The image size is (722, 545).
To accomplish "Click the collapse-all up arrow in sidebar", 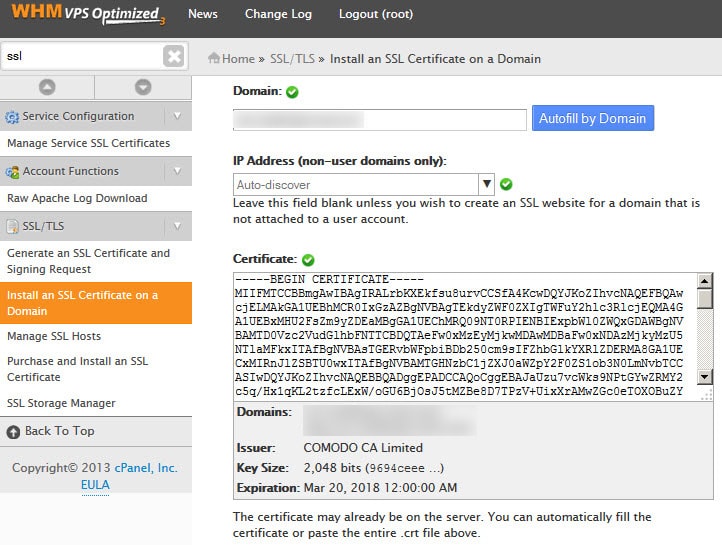I will (47, 87).
